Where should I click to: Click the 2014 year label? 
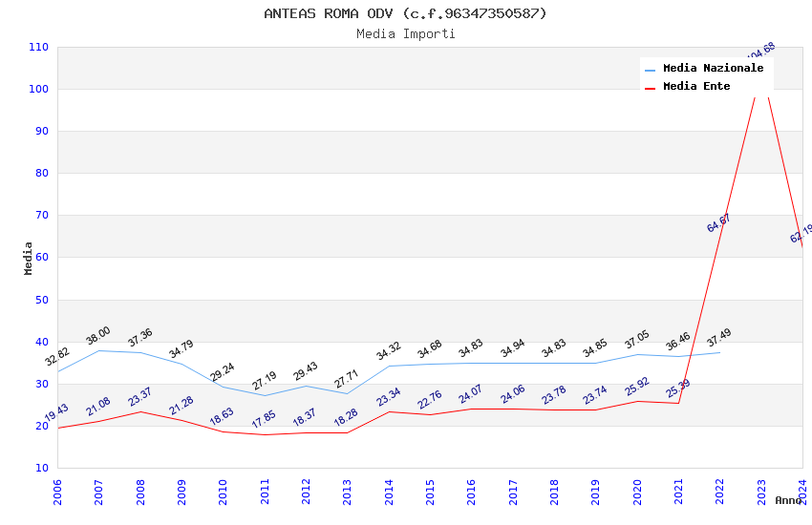(x=389, y=492)
